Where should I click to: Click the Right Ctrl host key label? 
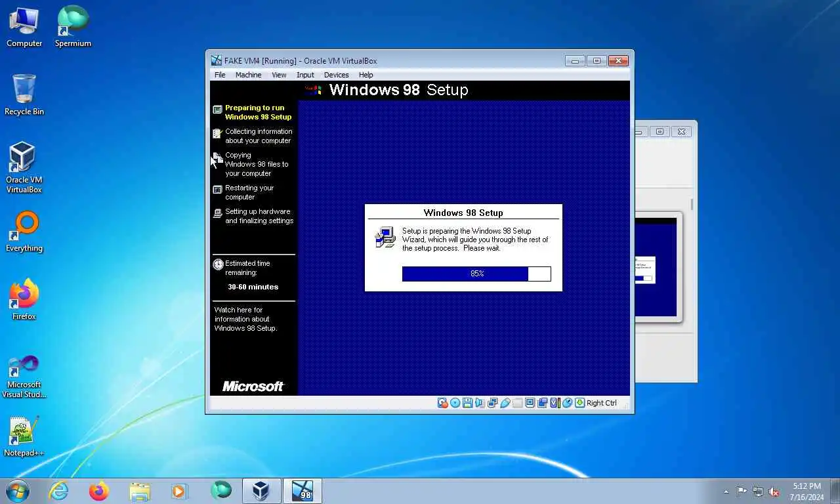(602, 403)
